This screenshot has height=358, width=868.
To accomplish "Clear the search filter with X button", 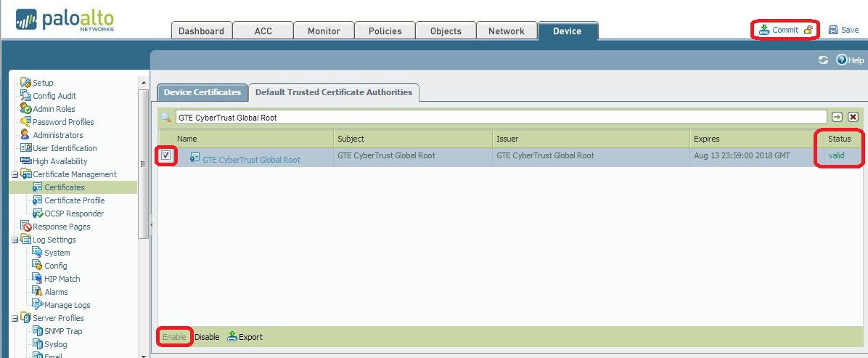I will pyautogui.click(x=853, y=117).
